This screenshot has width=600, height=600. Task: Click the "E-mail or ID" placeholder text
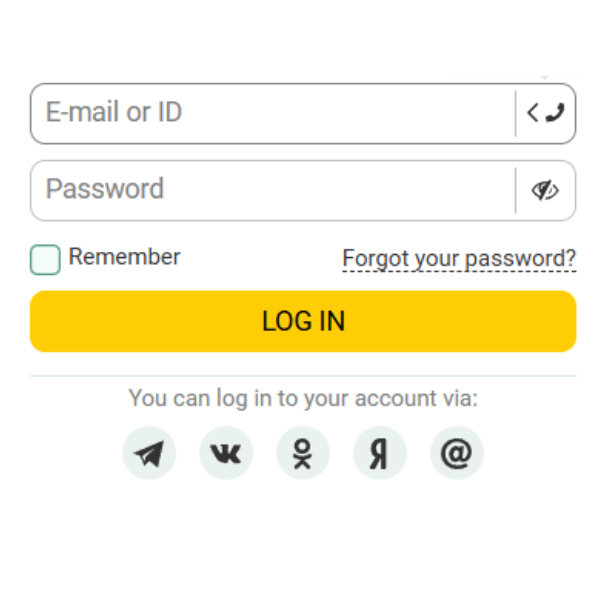(114, 112)
